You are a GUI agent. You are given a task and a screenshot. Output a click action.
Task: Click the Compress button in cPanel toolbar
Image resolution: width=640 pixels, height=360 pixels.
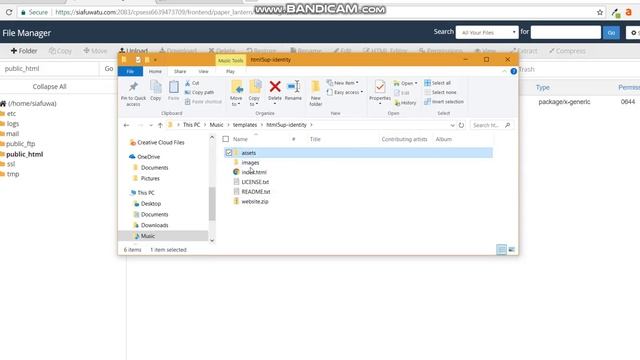[x=567, y=51]
